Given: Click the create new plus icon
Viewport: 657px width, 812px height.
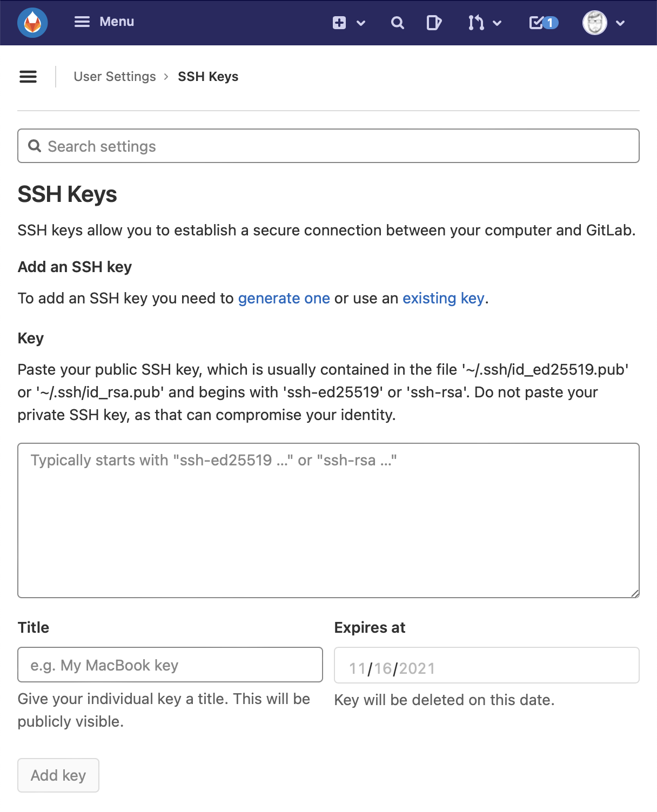Looking at the screenshot, I should [339, 23].
